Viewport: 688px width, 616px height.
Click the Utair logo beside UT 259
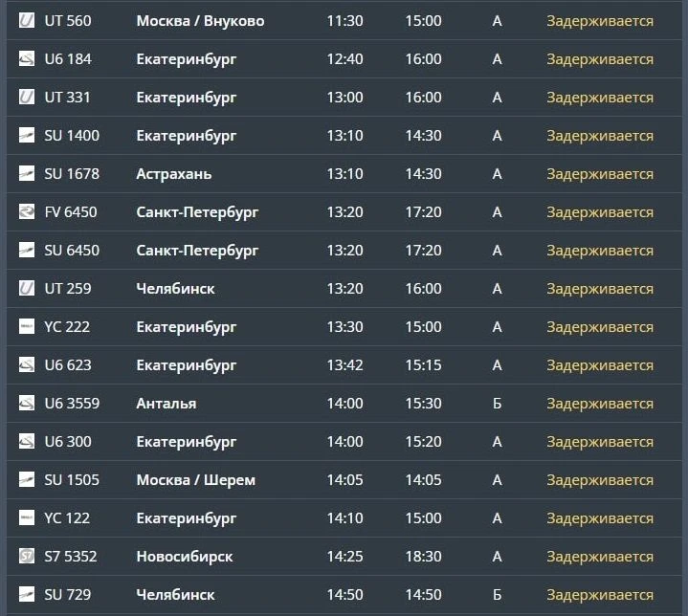point(27,288)
